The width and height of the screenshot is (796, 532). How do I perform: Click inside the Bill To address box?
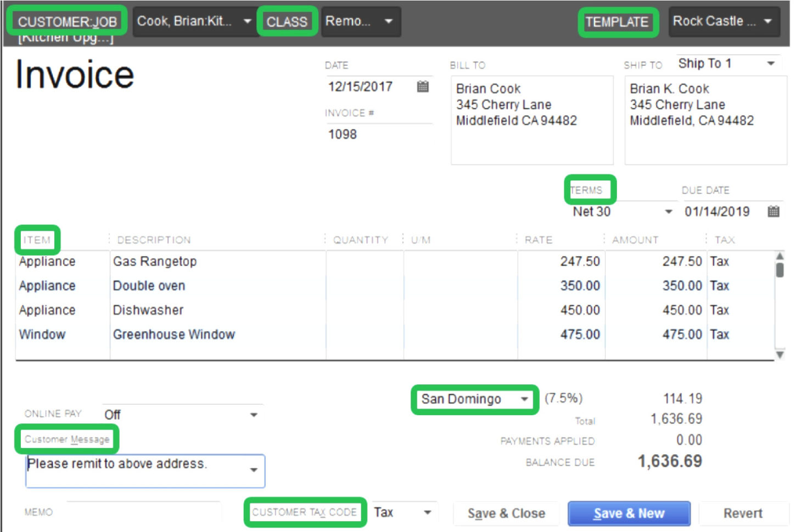[x=532, y=120]
